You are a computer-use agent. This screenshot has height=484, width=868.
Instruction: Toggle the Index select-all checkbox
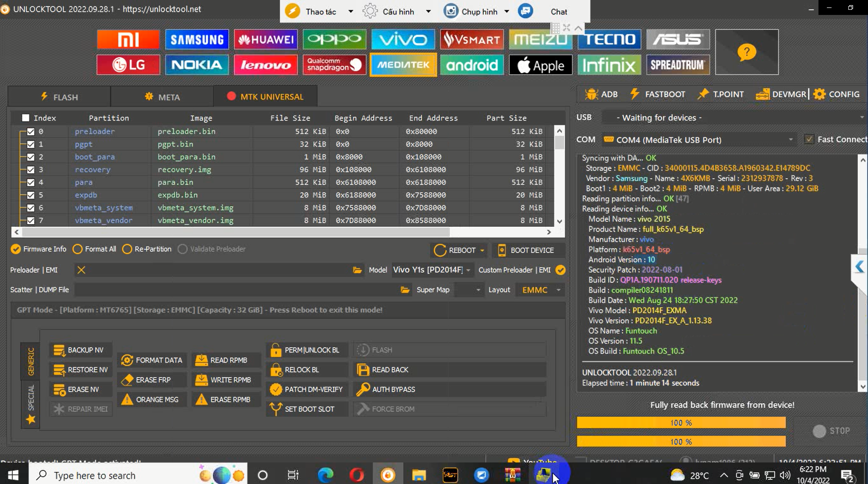pyautogui.click(x=26, y=118)
